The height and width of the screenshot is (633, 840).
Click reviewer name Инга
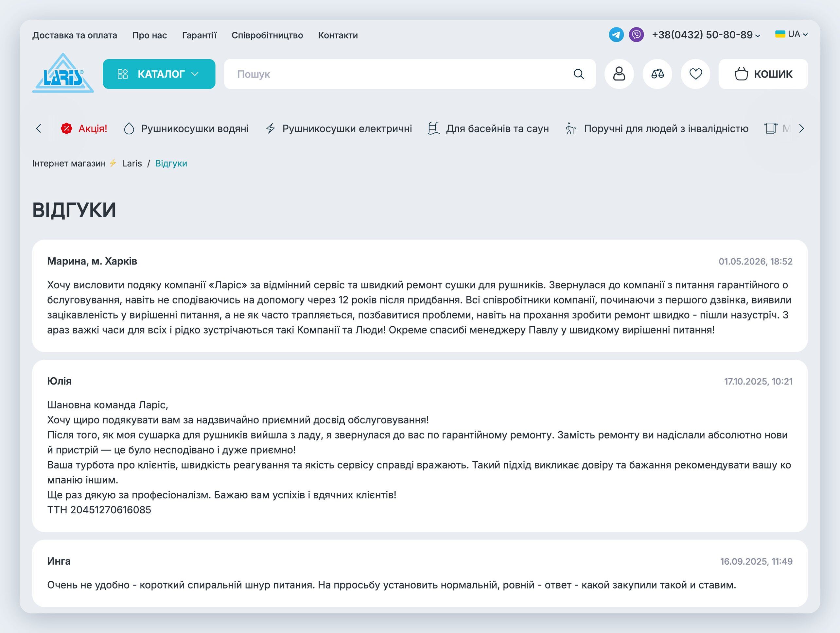[59, 561]
